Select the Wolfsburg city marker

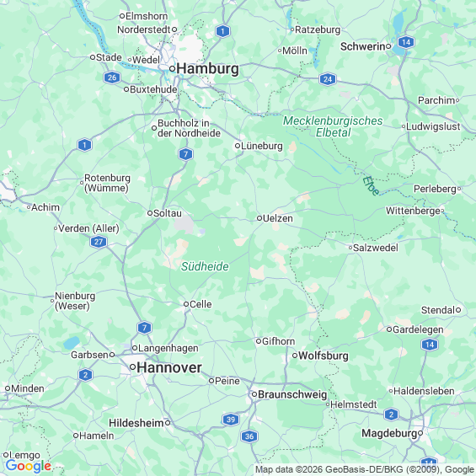pyautogui.click(x=295, y=356)
